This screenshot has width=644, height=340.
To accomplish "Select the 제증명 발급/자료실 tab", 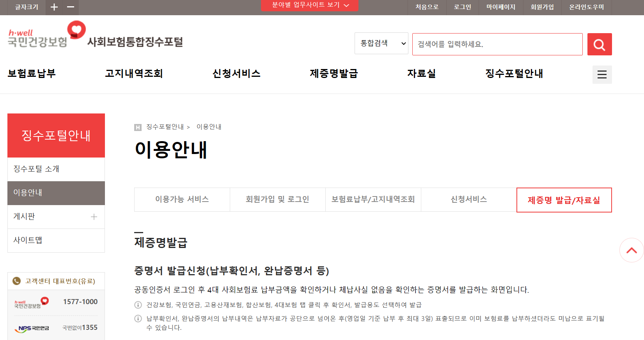I will pos(564,200).
